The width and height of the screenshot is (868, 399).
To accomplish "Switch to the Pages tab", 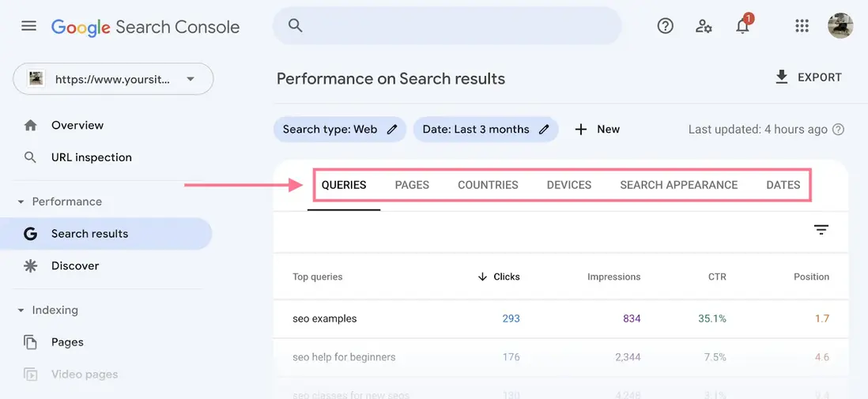I will coord(412,185).
